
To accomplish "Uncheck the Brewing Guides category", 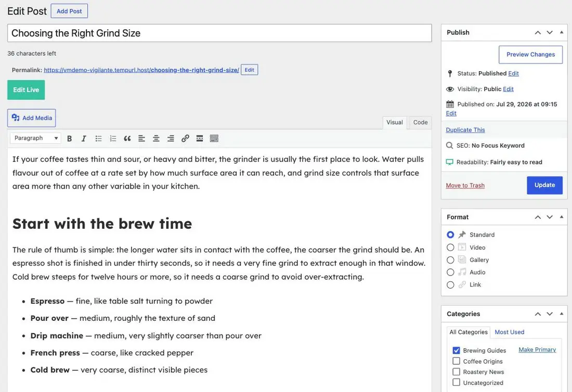I will coord(457,350).
